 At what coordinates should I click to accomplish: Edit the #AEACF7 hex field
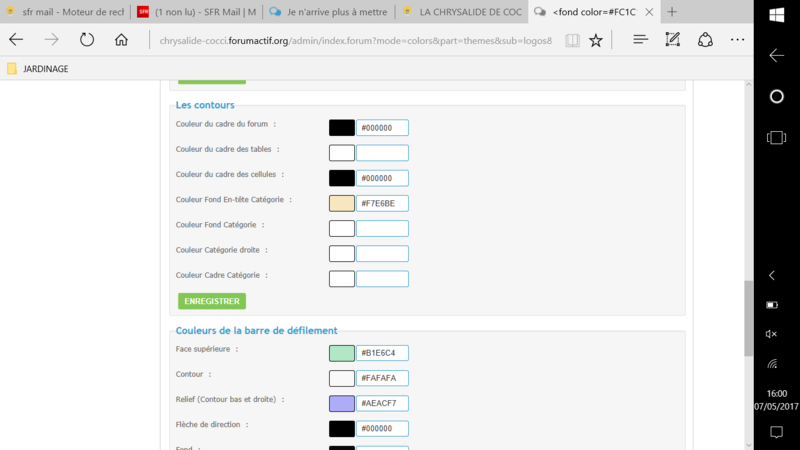382,403
